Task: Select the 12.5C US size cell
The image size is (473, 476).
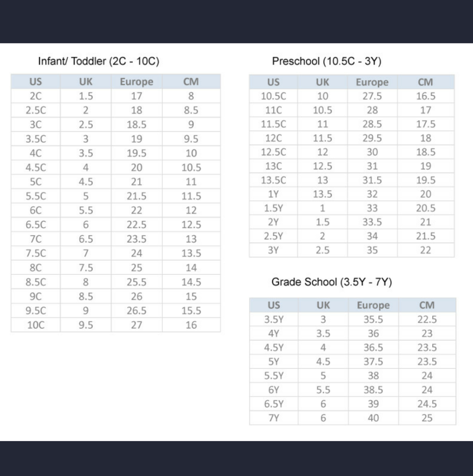Action: (273, 152)
